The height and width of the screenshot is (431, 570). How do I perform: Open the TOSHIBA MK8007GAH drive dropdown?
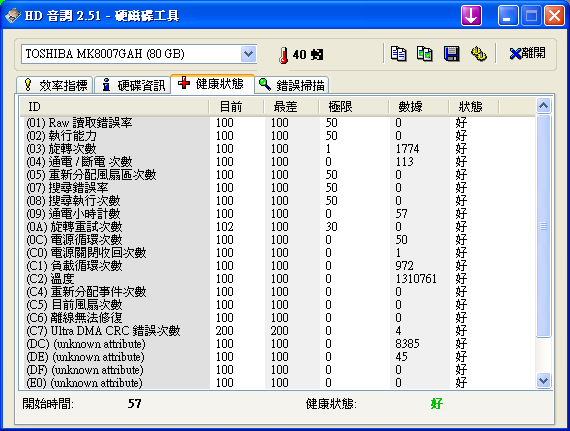tap(248, 54)
